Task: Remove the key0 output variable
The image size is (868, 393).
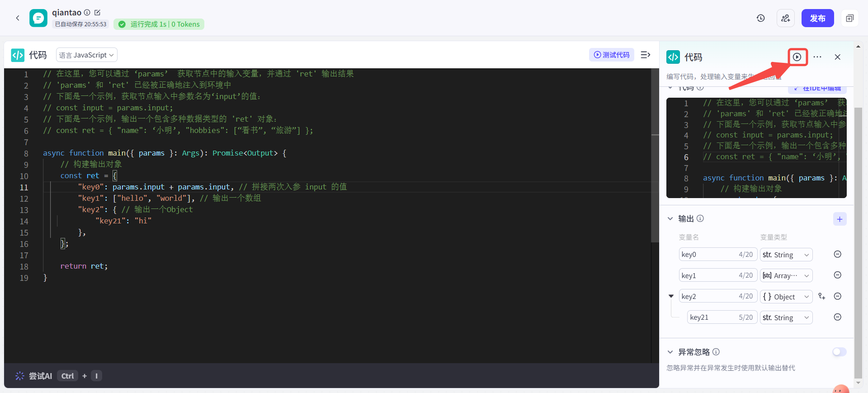Action: click(x=838, y=254)
